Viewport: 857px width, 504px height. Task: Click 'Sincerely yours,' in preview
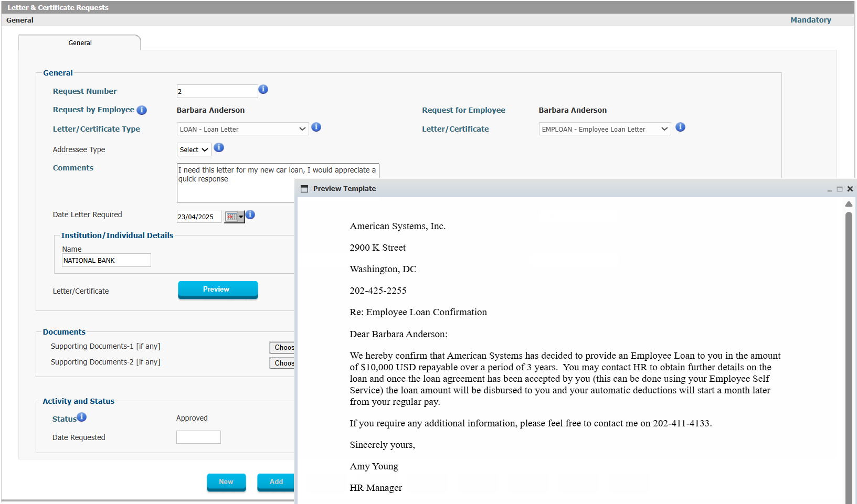tap(382, 445)
